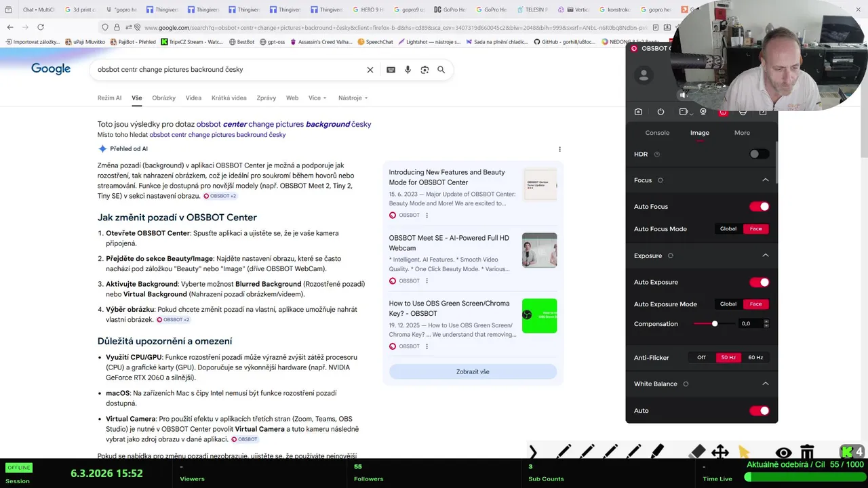Set Auto Focus Mode to Global
Image resolution: width=868 pixels, height=488 pixels.
tap(728, 229)
